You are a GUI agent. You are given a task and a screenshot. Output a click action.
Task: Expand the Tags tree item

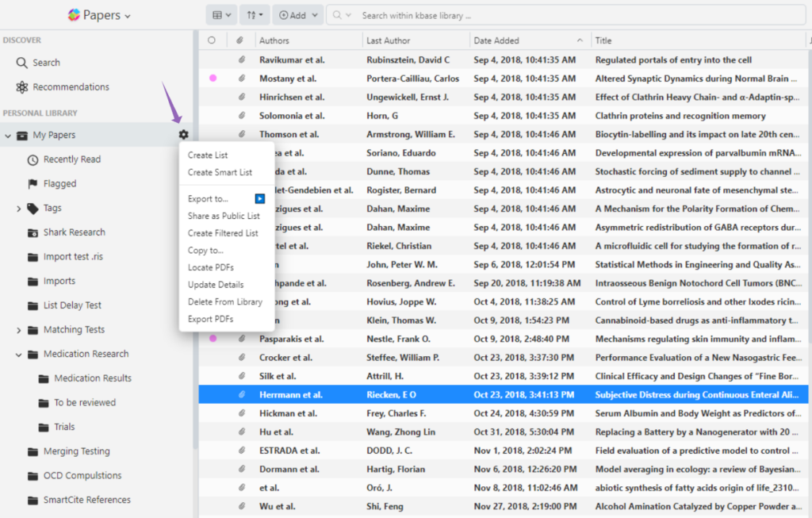(x=19, y=209)
